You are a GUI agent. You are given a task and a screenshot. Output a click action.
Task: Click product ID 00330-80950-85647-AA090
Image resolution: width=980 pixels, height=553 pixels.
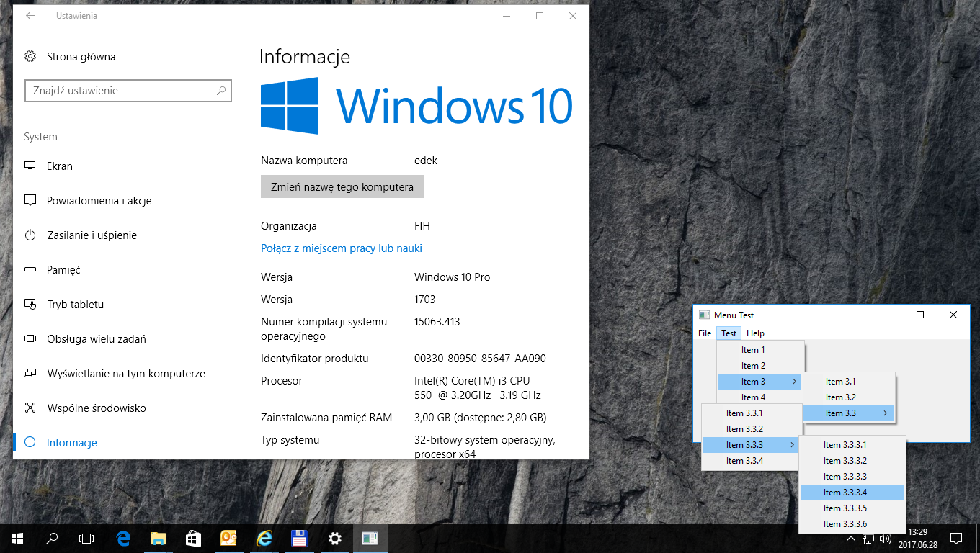481,359
